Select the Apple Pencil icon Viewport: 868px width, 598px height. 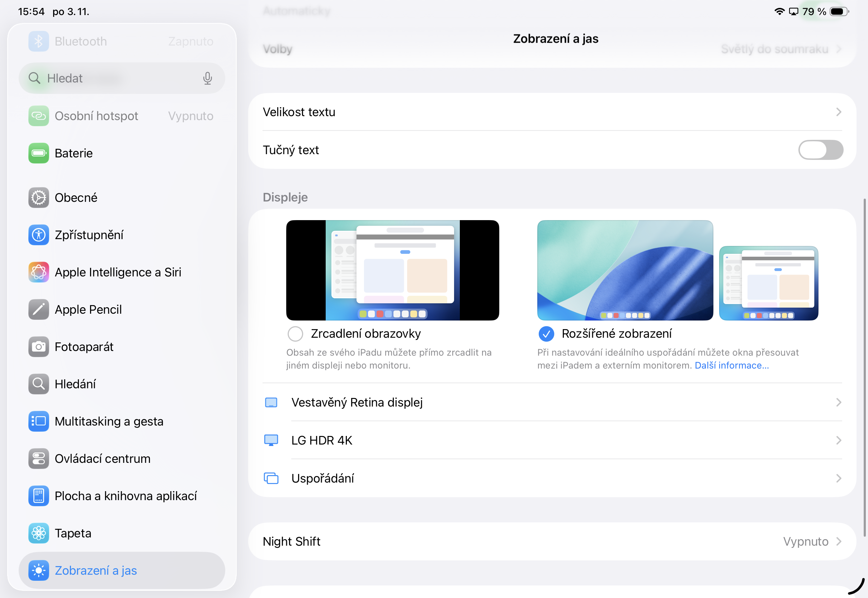(x=39, y=309)
